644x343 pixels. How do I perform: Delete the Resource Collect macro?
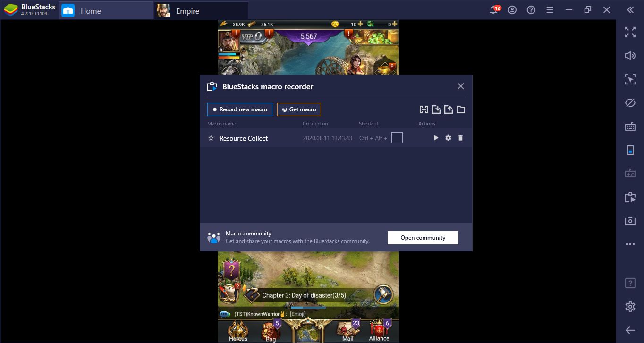click(x=461, y=138)
